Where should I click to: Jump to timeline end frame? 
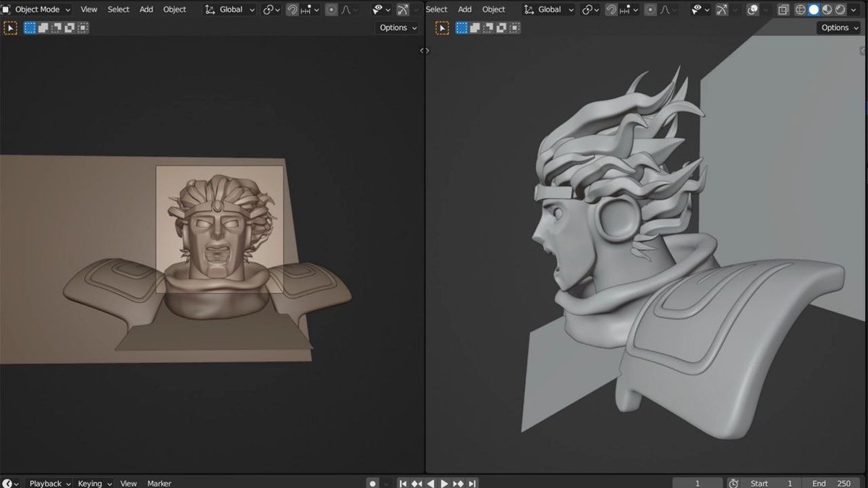[x=472, y=483]
